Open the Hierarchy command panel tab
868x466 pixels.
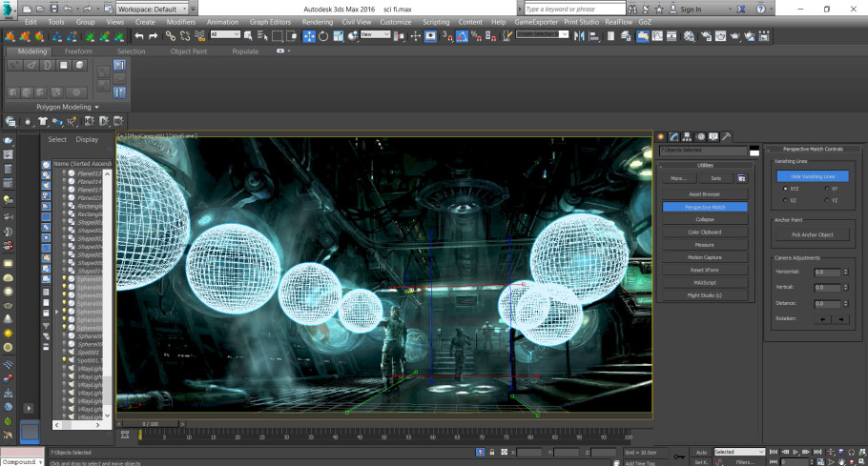click(x=687, y=136)
